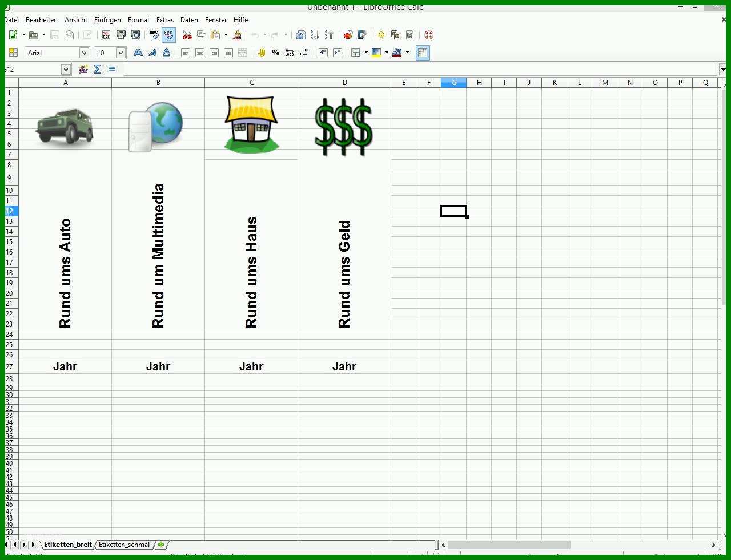Click the Sum sigma icon
Viewport: 731px width, 560px height.
point(98,69)
